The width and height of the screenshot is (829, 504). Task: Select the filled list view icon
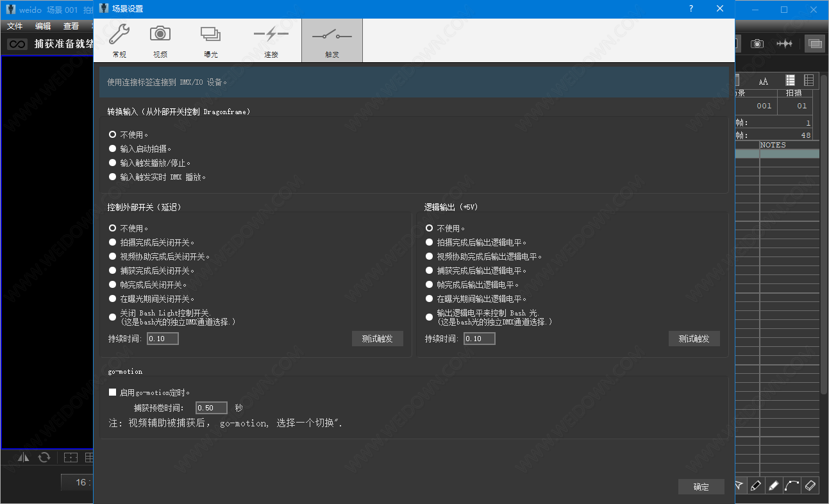(791, 80)
